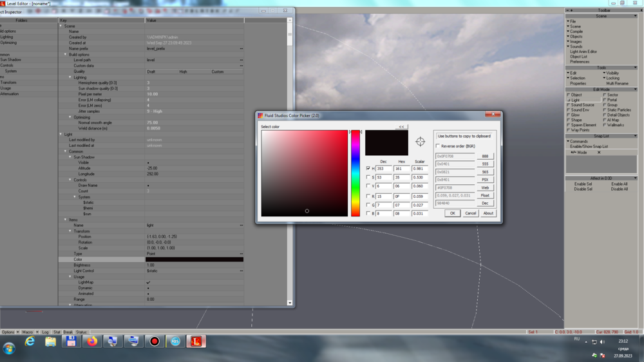Click the eyedropper crosshair icon
Screen dimensions: 644x362
420,142
